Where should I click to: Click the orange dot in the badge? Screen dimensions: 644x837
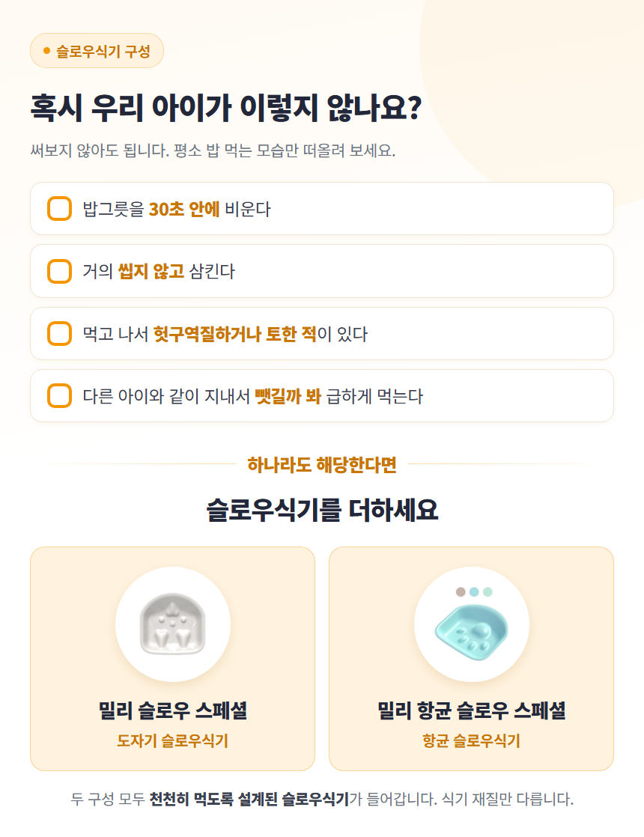46,51
